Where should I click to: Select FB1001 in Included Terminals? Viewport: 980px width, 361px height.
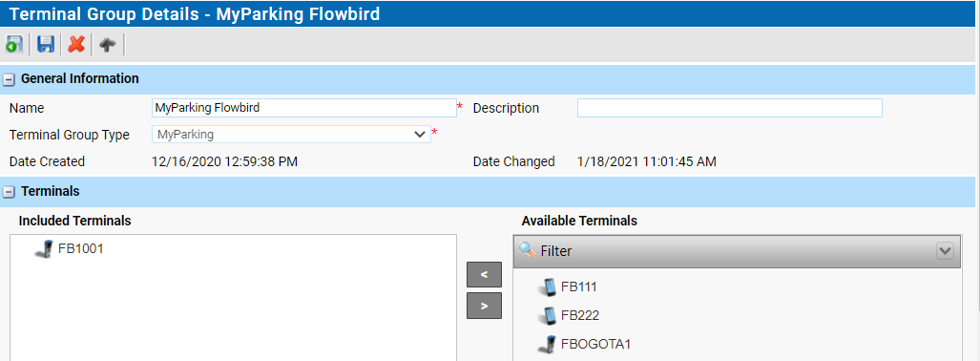(80, 248)
